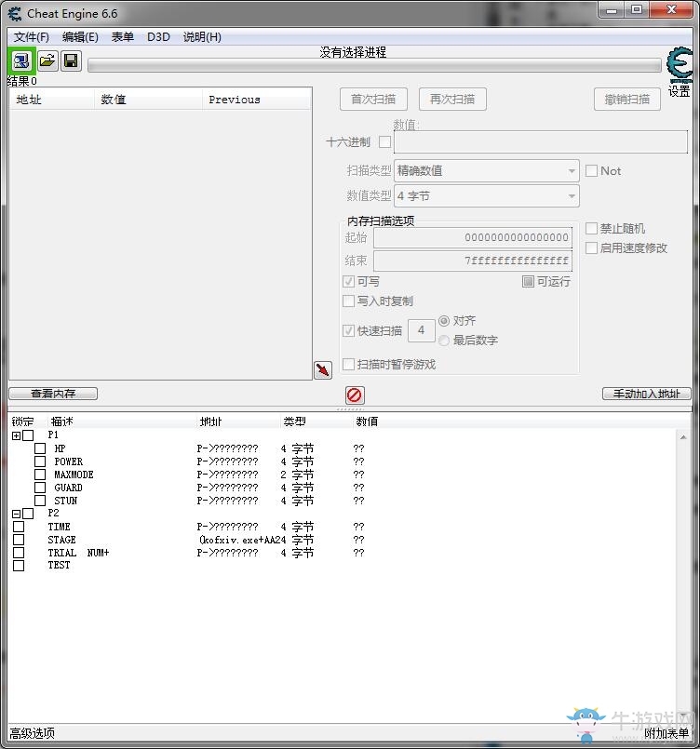Click the 数值 results column header
The image size is (700, 749).
[148, 100]
